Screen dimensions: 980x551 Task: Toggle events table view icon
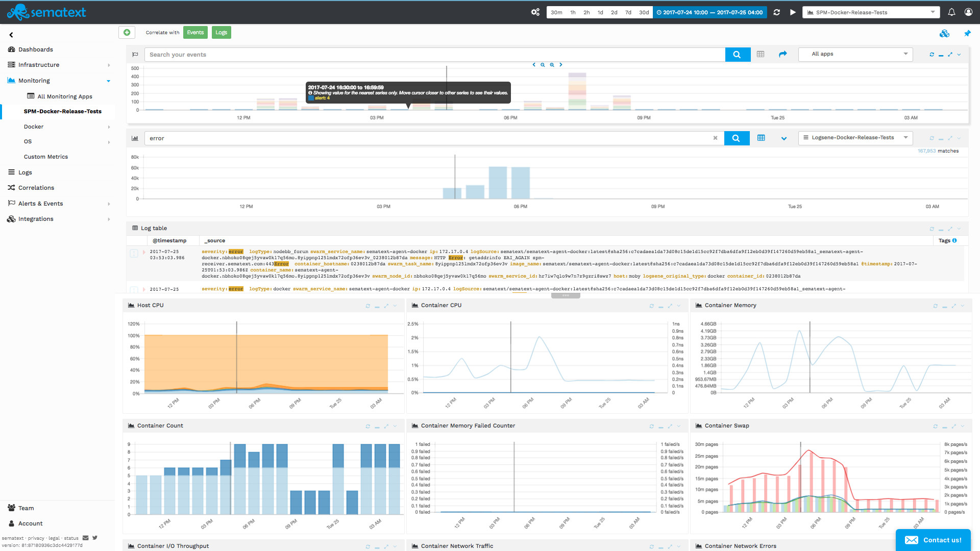[761, 54]
